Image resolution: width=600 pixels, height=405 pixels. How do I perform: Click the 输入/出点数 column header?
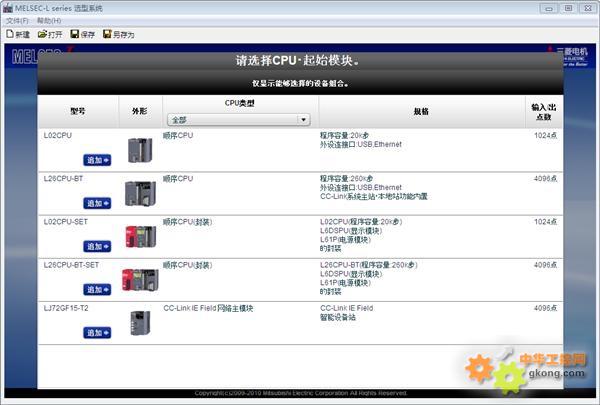(544, 111)
